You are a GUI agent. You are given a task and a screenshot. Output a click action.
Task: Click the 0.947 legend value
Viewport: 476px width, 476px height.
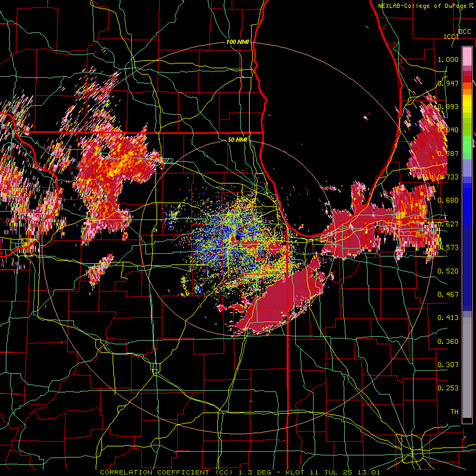(x=448, y=83)
